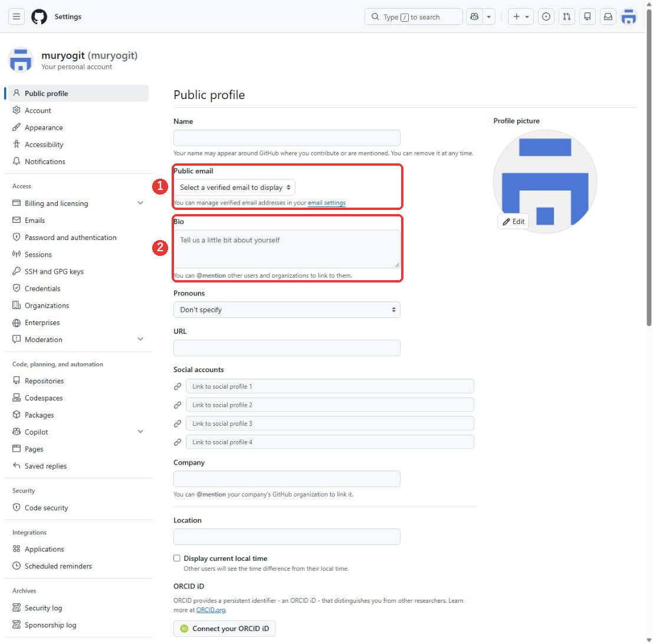Click Link to social profile 1 field
Screen dimensions: 653x644
[330, 386]
